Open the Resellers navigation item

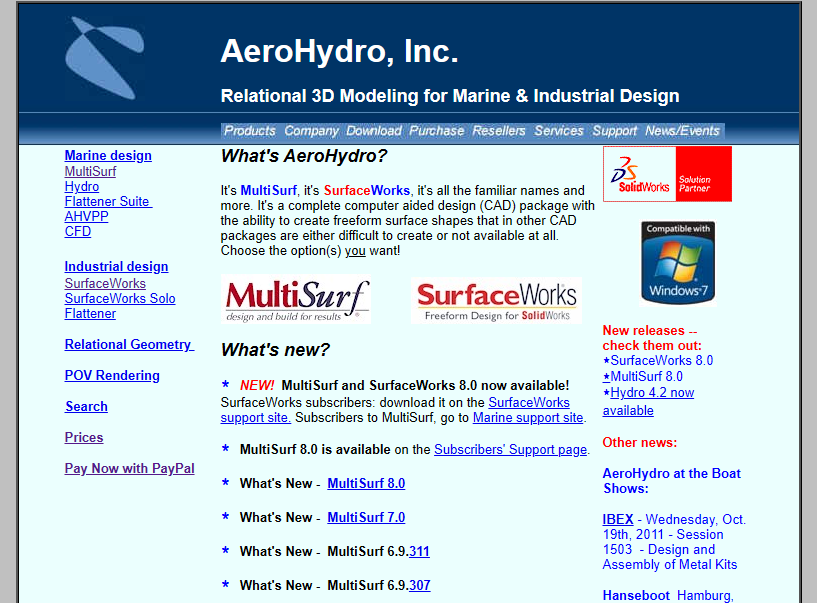click(x=499, y=130)
